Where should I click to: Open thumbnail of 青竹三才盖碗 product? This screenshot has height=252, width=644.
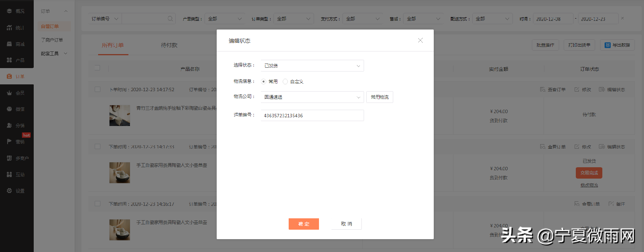point(120,115)
